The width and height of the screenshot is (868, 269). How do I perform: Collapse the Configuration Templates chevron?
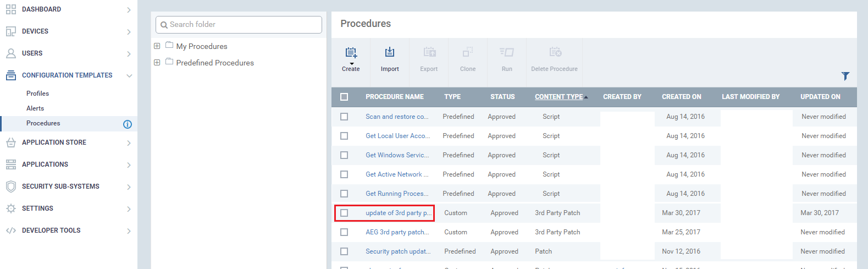pyautogui.click(x=129, y=76)
